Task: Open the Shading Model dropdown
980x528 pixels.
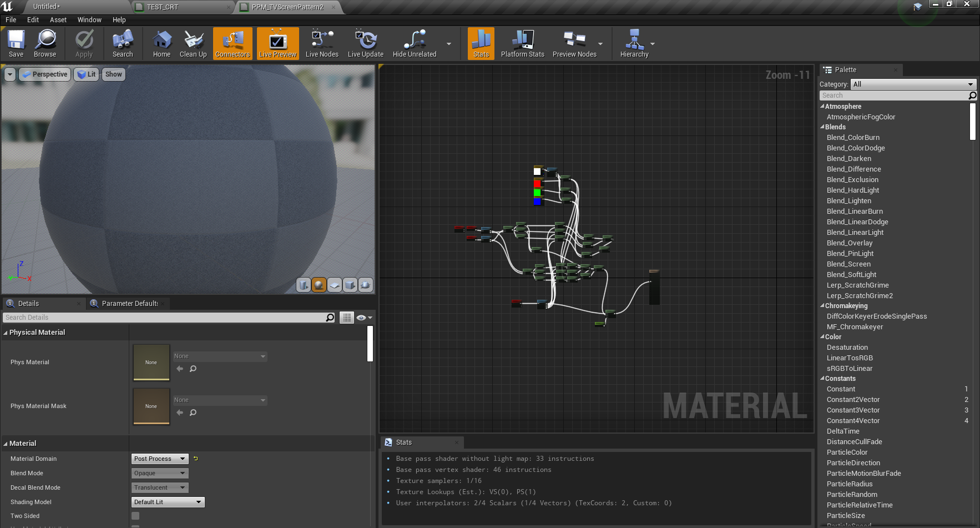Action: [168, 502]
